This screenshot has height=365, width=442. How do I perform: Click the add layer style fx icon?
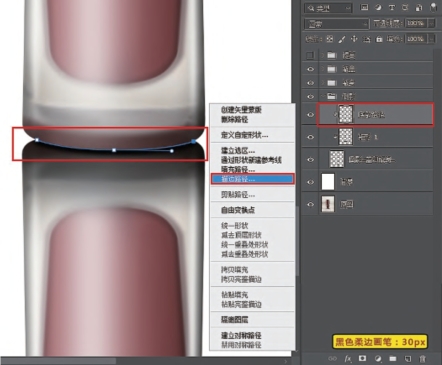pos(348,359)
